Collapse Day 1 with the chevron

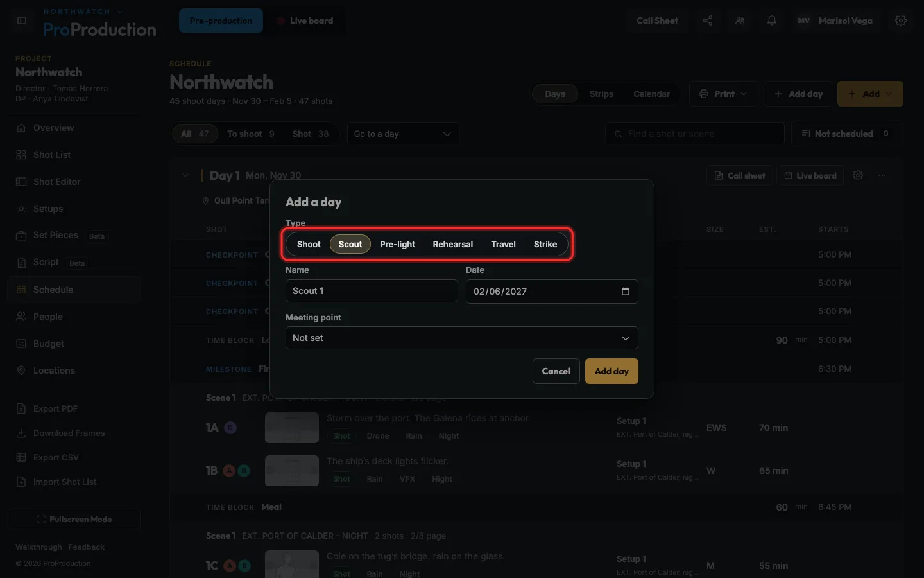(185, 175)
